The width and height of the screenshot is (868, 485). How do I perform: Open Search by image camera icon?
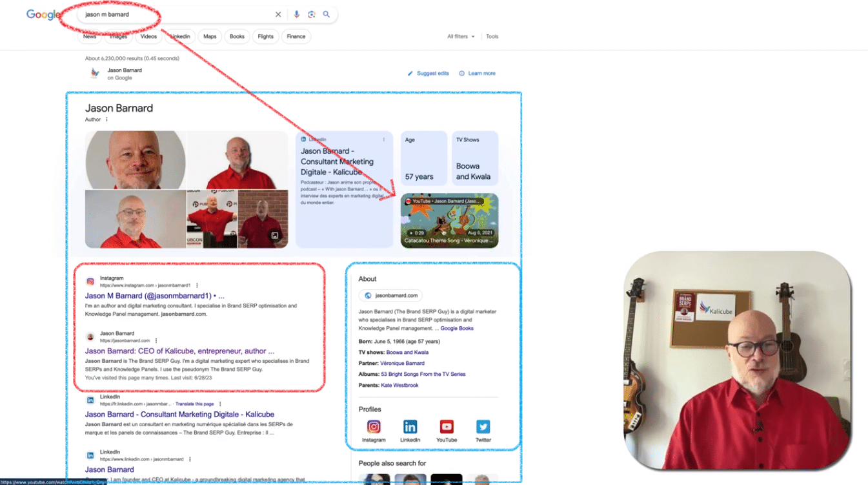pyautogui.click(x=312, y=14)
